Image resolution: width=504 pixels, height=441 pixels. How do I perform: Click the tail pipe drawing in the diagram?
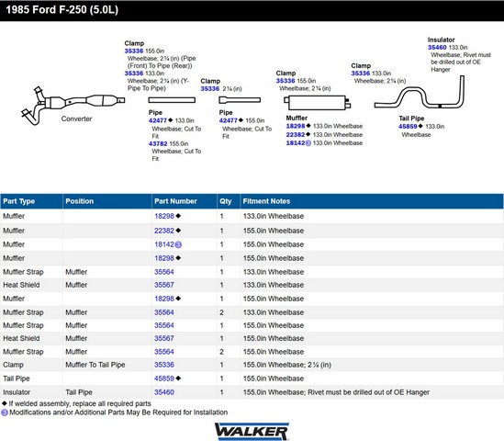coord(420,92)
